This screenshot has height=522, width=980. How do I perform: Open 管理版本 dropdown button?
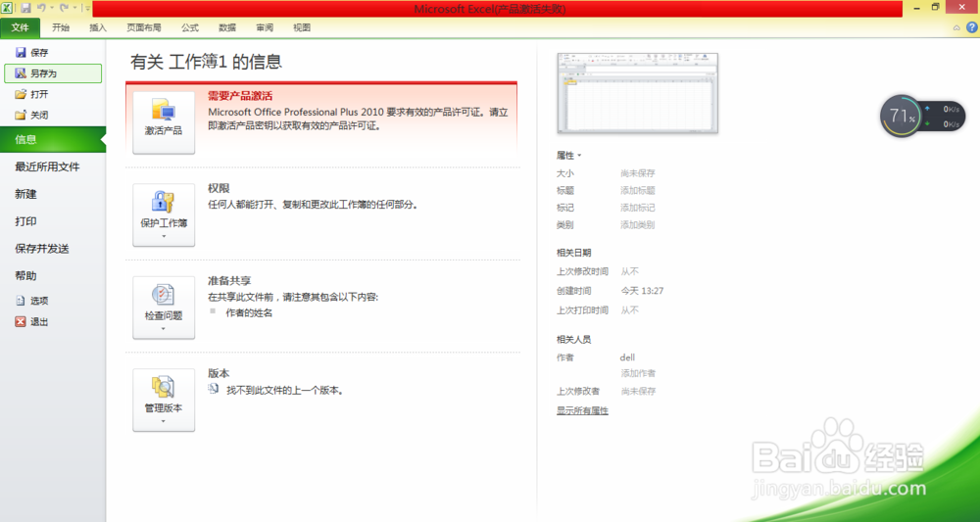point(164,401)
